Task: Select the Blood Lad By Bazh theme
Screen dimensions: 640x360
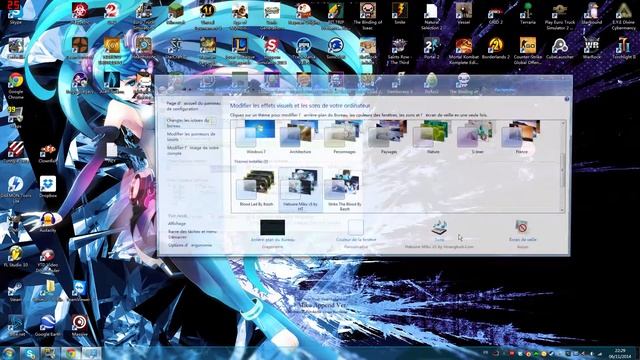Action: click(x=256, y=189)
